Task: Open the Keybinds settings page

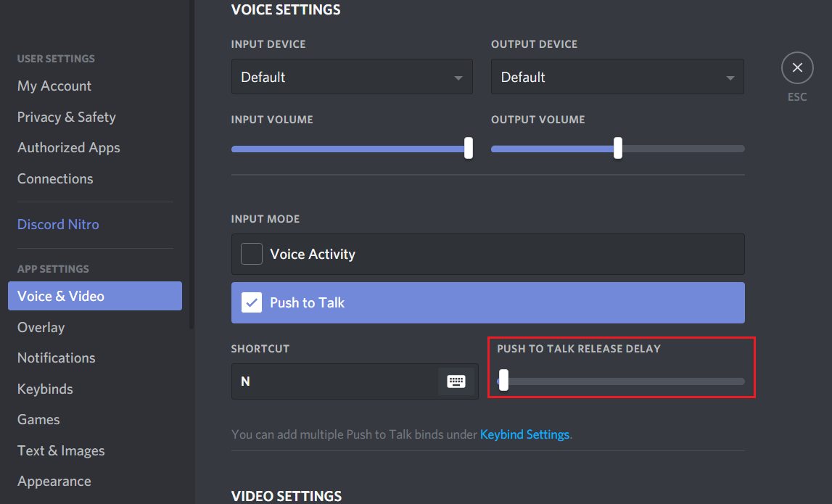Action: click(44, 389)
